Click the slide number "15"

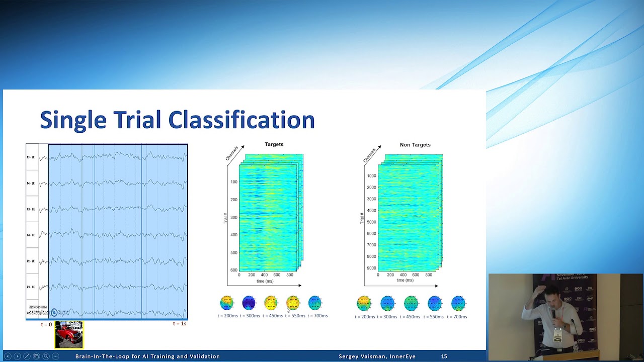tap(444, 356)
